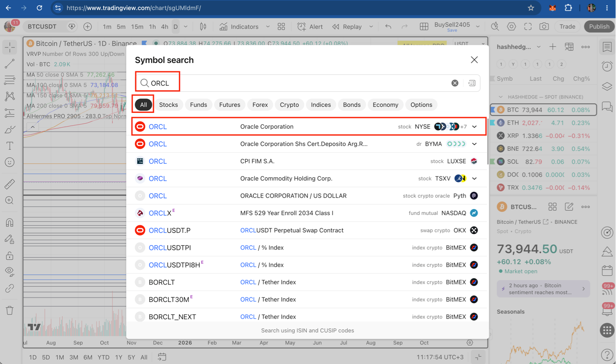Viewport: 616px width, 364px height.
Task: Remove drawings with the trash icon
Action: point(10,310)
